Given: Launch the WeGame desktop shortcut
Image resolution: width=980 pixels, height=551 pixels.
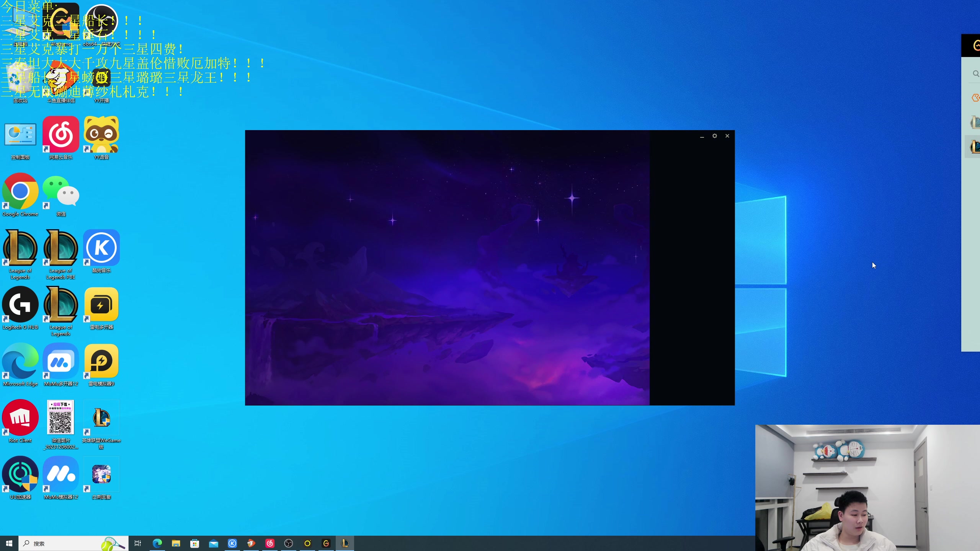Looking at the screenshot, I should [x=61, y=25].
